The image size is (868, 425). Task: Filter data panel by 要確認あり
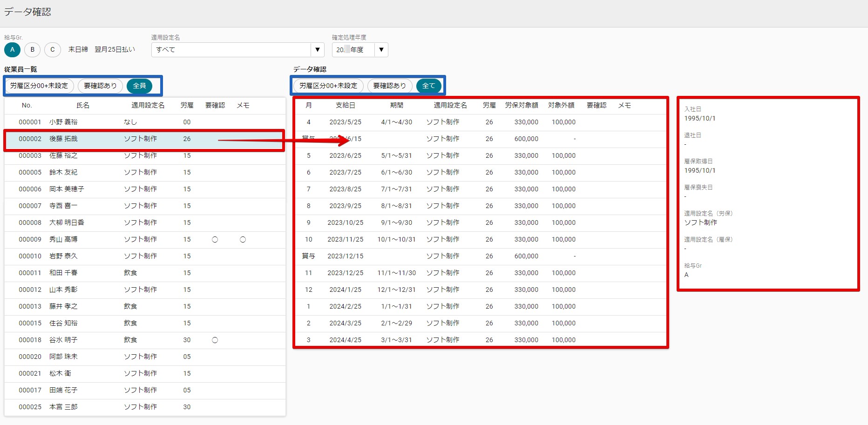tap(390, 86)
